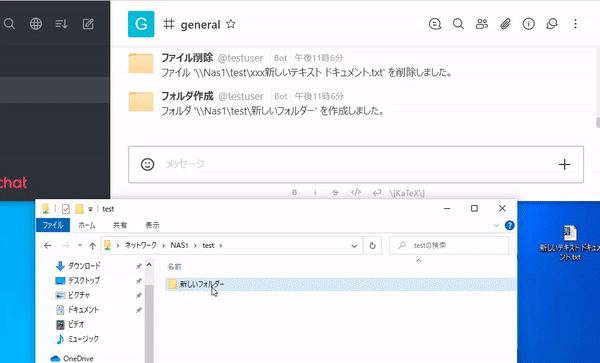Click the multi-line return arrow icon

pos(377,192)
